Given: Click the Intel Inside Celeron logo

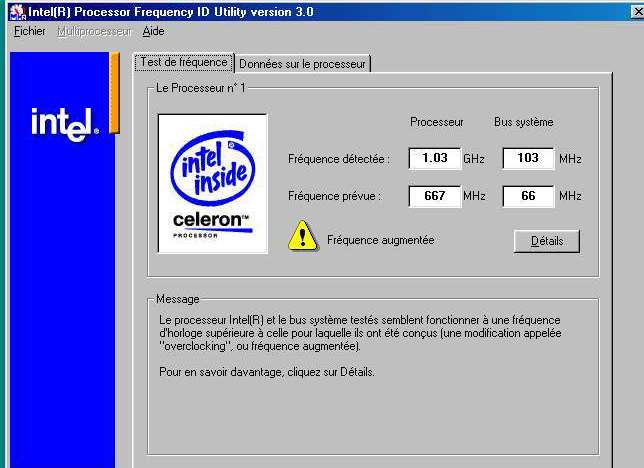Looking at the screenshot, I should [213, 184].
